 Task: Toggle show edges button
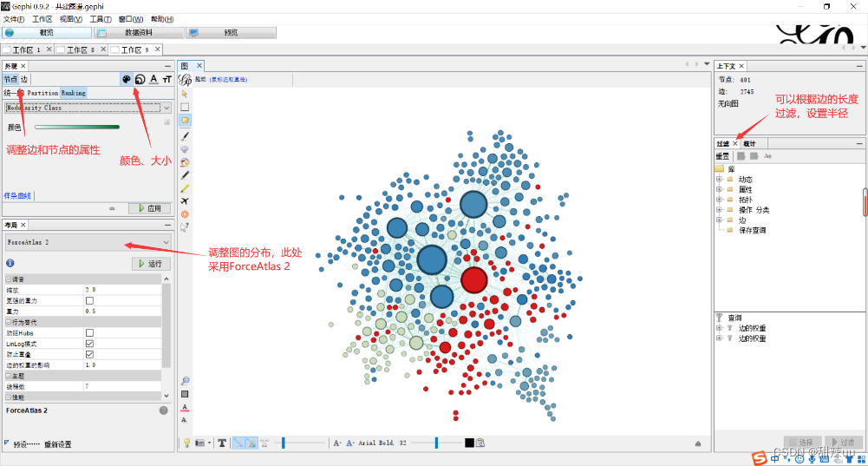click(238, 443)
